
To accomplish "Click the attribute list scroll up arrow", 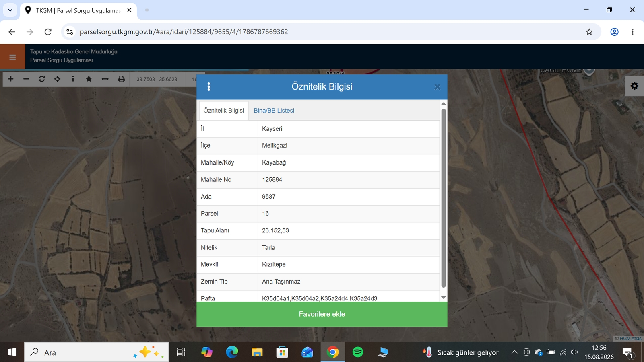I will tap(444, 104).
